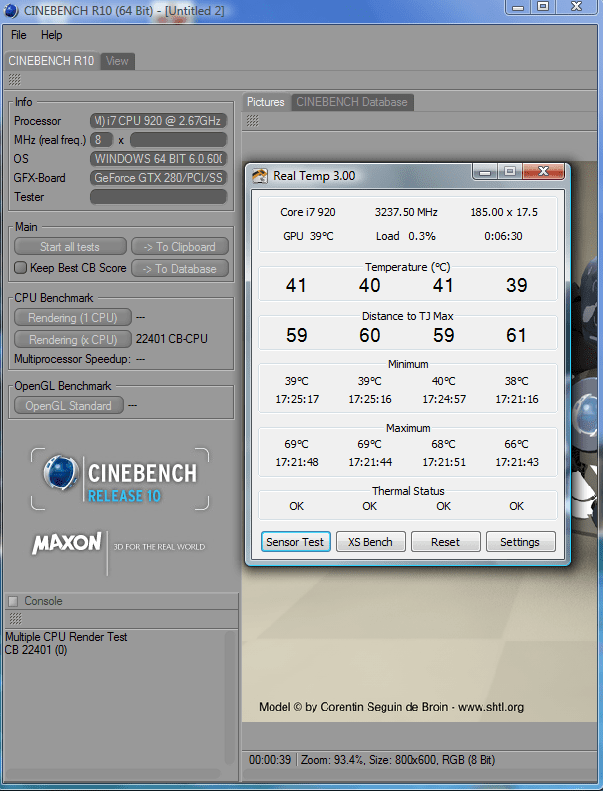Click the Load 0.3% value
The height and width of the screenshot is (791, 603).
(x=406, y=236)
